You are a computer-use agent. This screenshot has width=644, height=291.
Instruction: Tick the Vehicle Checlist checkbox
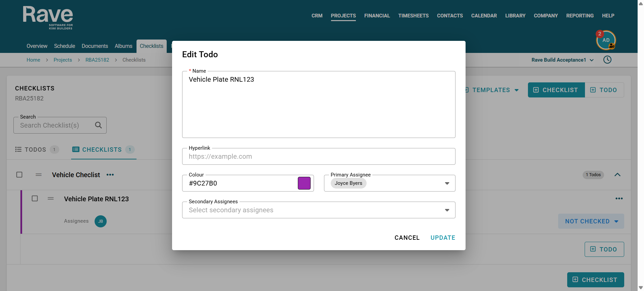point(19,175)
